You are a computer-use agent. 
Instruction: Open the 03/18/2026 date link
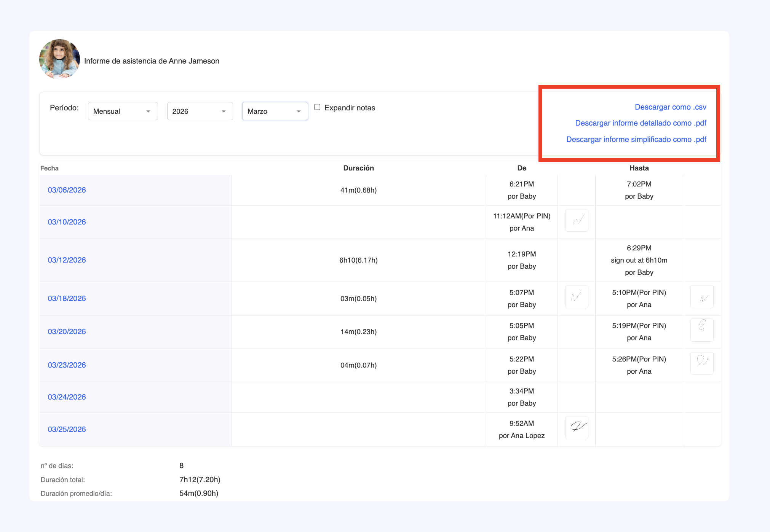pyautogui.click(x=67, y=298)
